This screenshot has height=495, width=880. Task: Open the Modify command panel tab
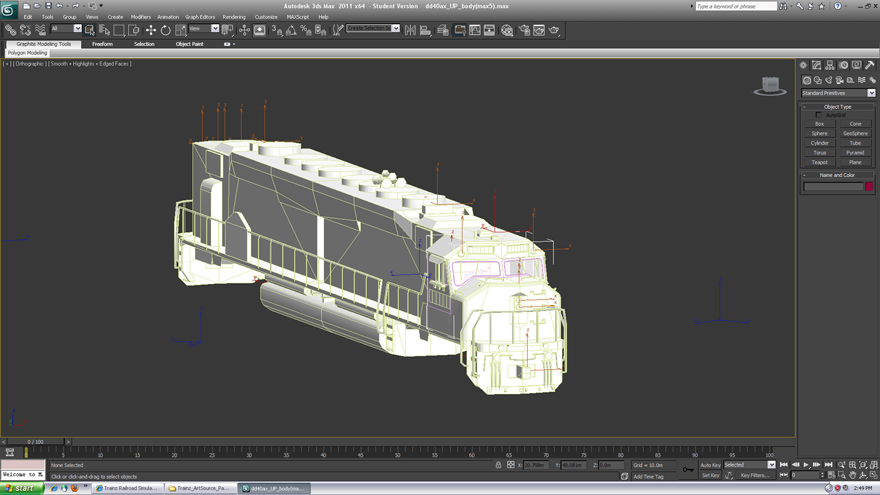(x=817, y=65)
